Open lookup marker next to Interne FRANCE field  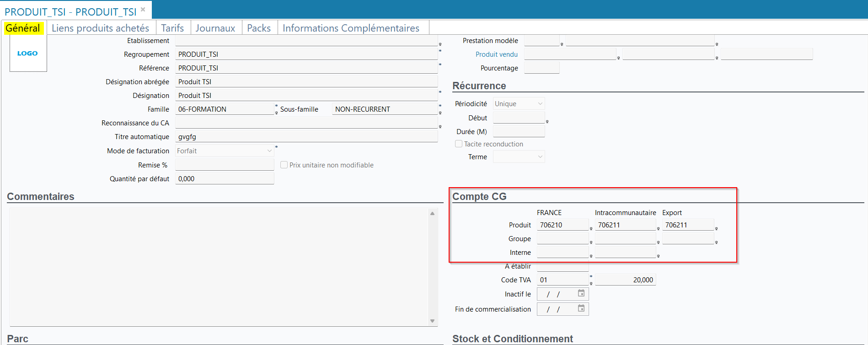591,256
